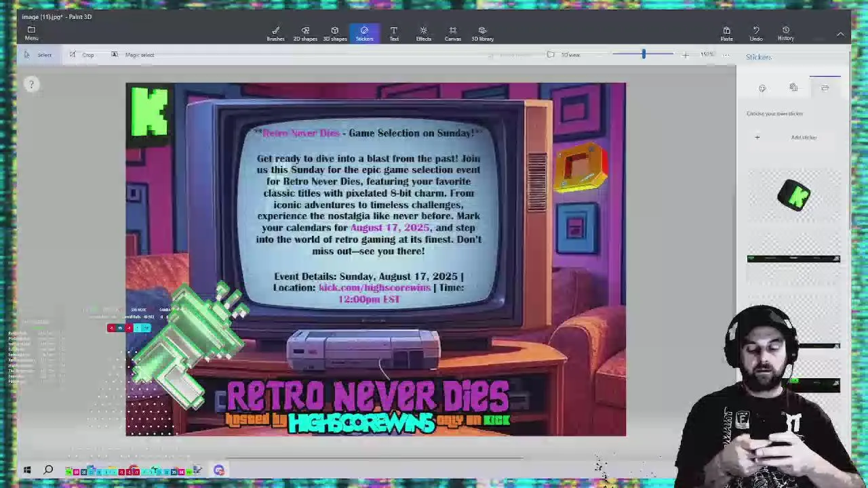This screenshot has height=488, width=868.
Task: Select the Stickers tool in the ribbon
Action: 364,33
